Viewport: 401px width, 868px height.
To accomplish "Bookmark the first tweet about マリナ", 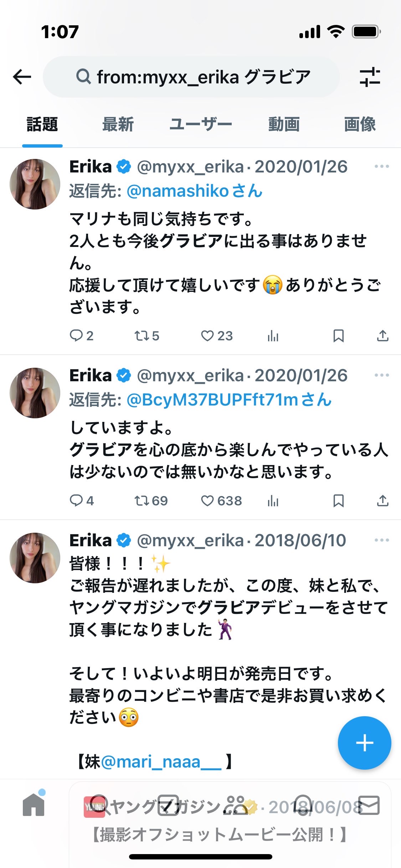I will [338, 336].
